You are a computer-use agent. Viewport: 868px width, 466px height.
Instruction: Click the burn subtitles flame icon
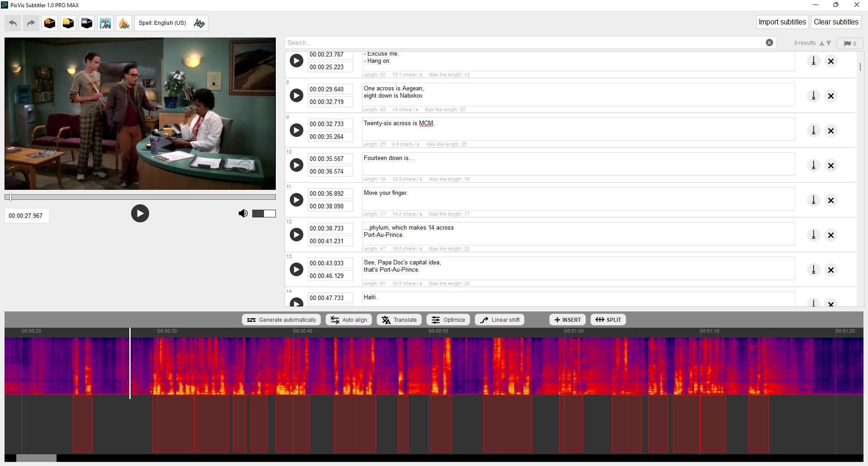pyautogui.click(x=124, y=23)
